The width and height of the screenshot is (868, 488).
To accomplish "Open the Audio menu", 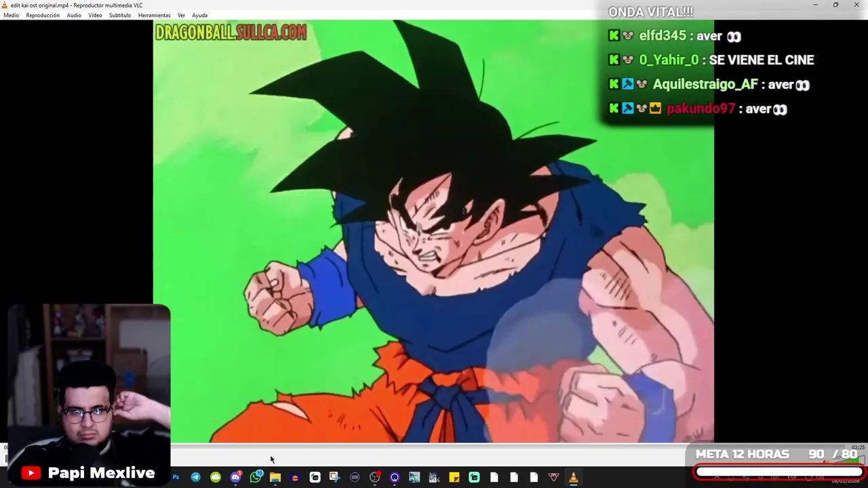I will 74,15.
